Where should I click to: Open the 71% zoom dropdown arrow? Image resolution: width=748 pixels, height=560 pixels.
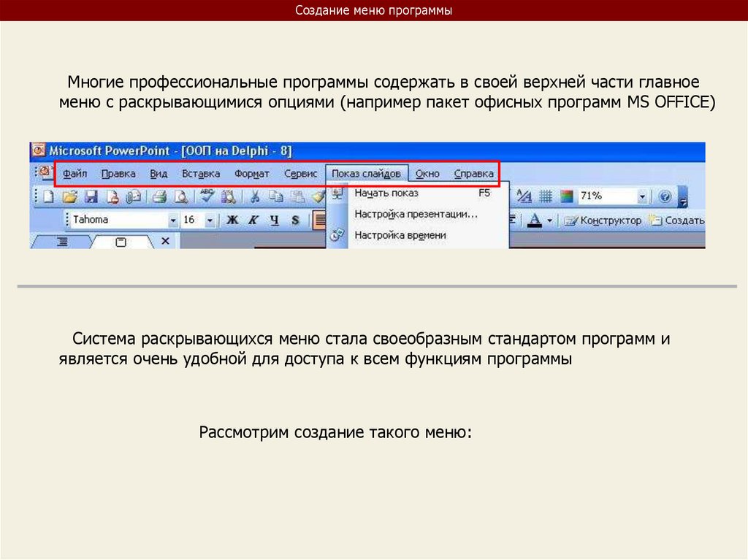(642, 196)
